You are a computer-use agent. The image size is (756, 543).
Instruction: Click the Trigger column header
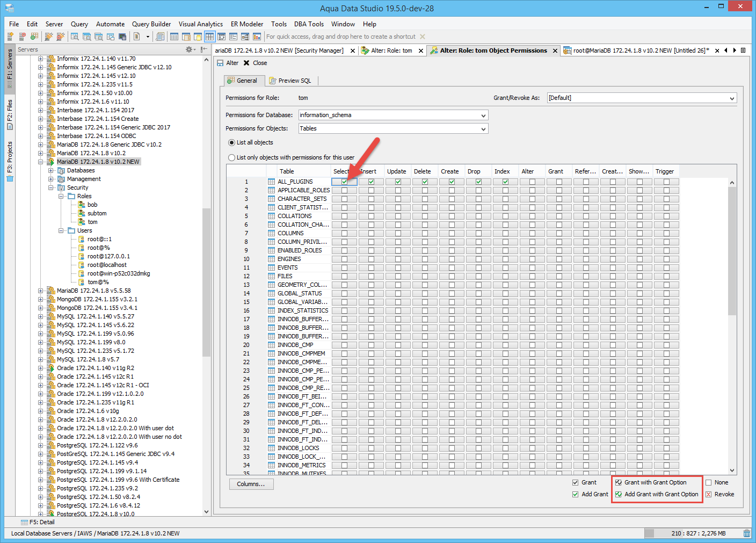666,171
